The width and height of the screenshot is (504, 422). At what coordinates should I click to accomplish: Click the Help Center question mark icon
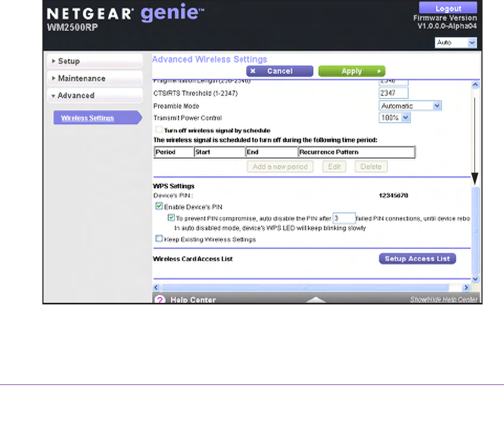(160, 300)
